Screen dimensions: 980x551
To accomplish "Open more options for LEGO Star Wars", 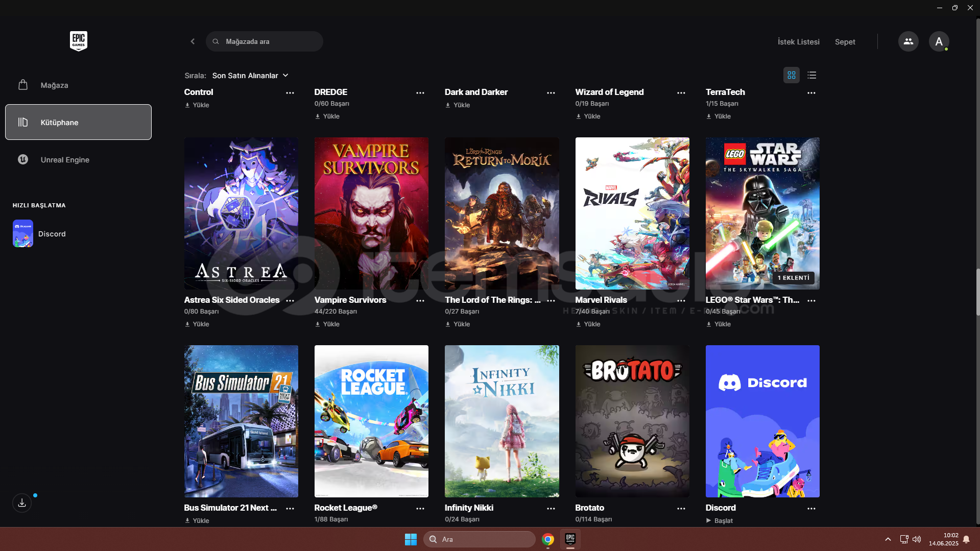I will pyautogui.click(x=811, y=301).
